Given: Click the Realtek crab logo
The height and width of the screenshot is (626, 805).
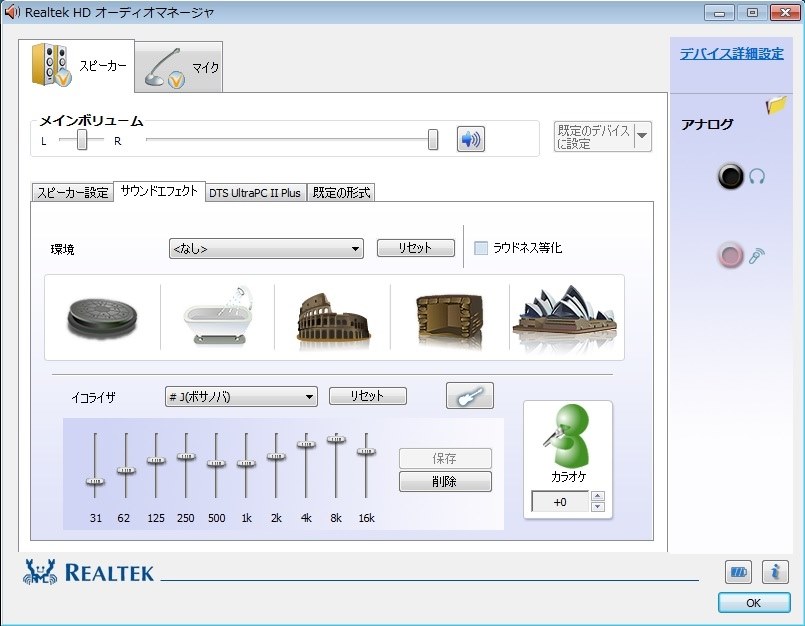Looking at the screenshot, I should tap(40, 572).
